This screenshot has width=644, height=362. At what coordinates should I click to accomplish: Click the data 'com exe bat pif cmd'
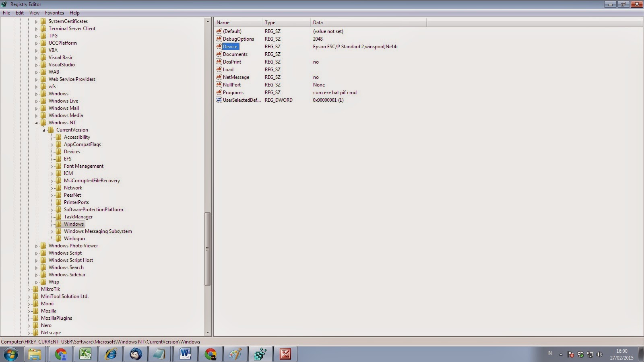pos(335,93)
